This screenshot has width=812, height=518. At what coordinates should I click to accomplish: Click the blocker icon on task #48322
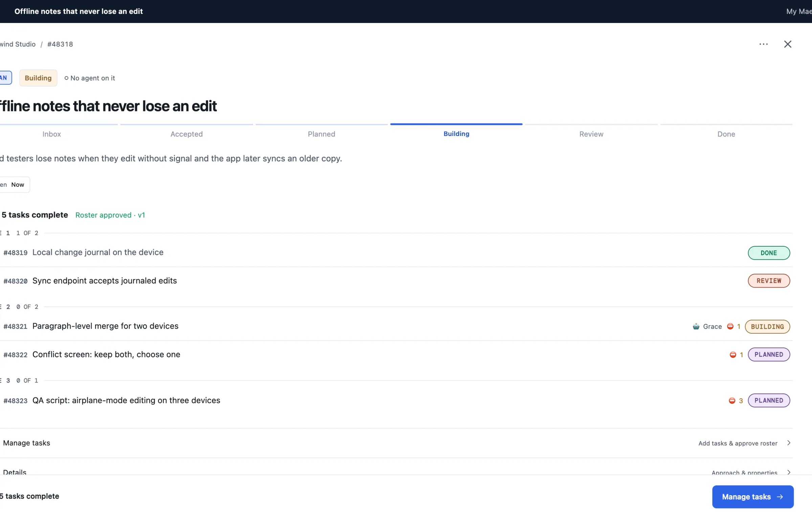coord(733,355)
